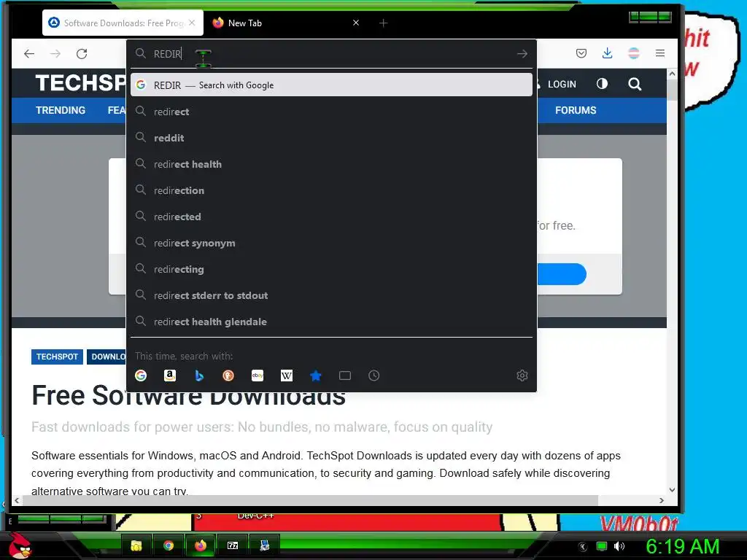Choose the 'redirect' suggestion

332,112
